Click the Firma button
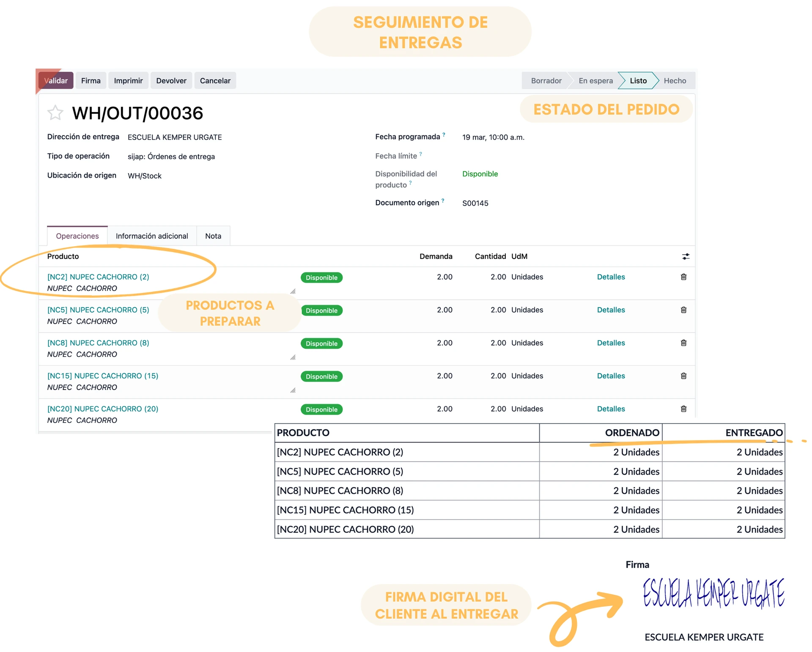Image resolution: width=812 pixels, height=652 pixels. [x=91, y=81]
